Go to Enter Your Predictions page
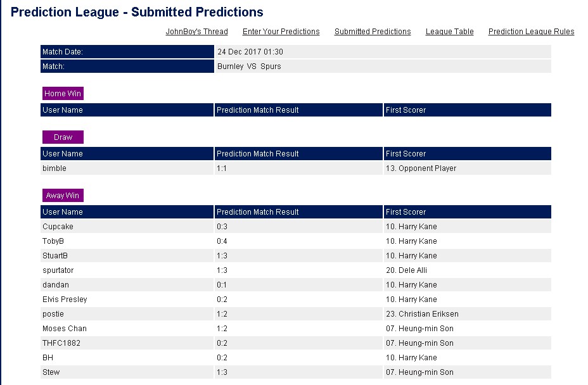Image resolution: width=588 pixels, height=385 pixels. [281, 32]
